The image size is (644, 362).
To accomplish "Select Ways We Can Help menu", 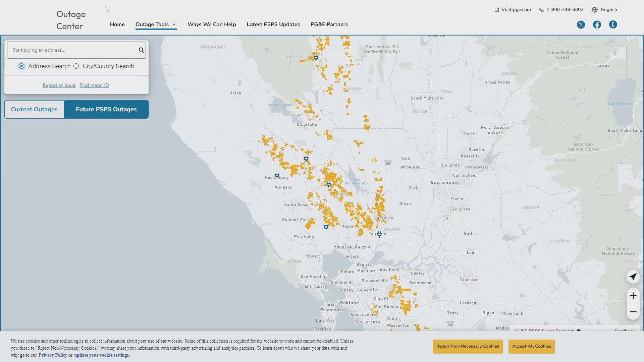I will click(211, 24).
